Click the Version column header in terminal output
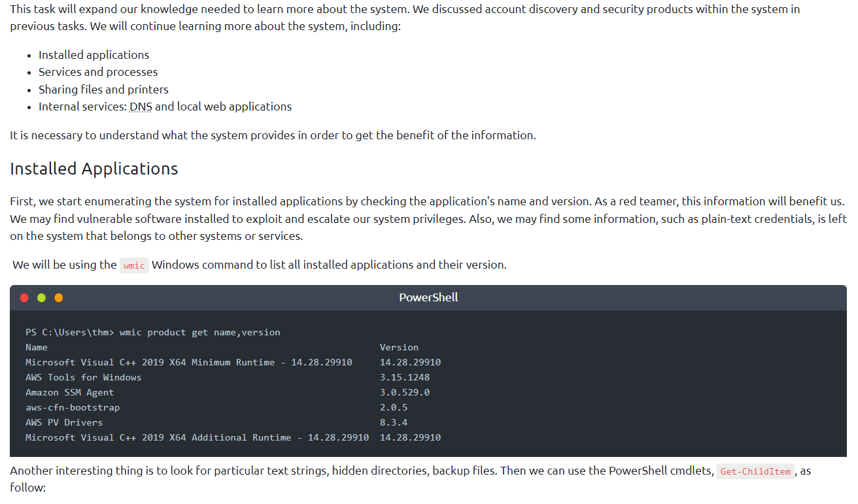This screenshot has height=504, width=858. point(399,347)
